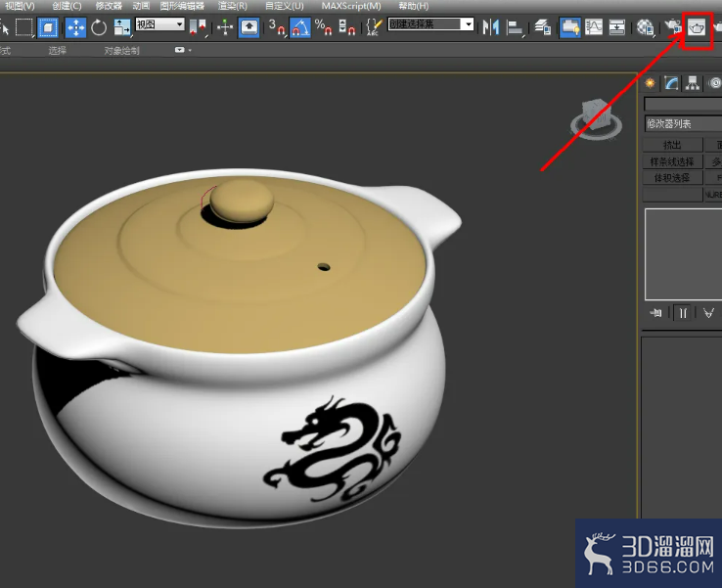Activate the Select and Rotate tool
The image size is (722, 588).
pyautogui.click(x=99, y=27)
